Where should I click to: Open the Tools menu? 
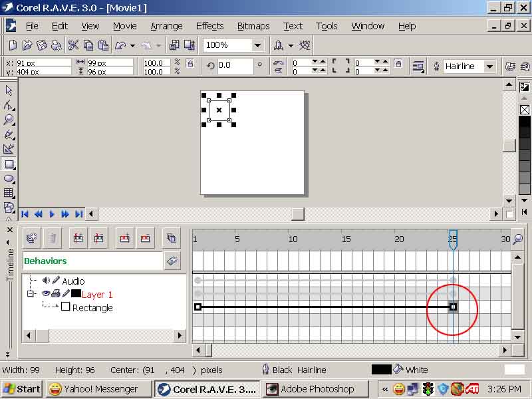click(327, 26)
